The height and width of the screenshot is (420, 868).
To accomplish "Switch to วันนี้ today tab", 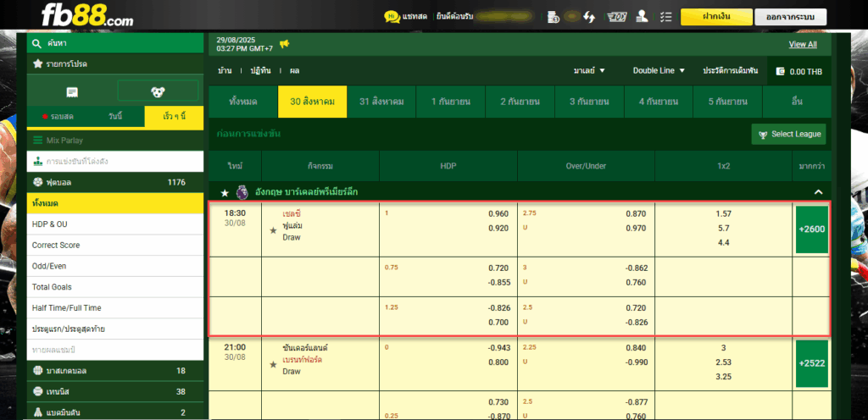I will 115,117.
